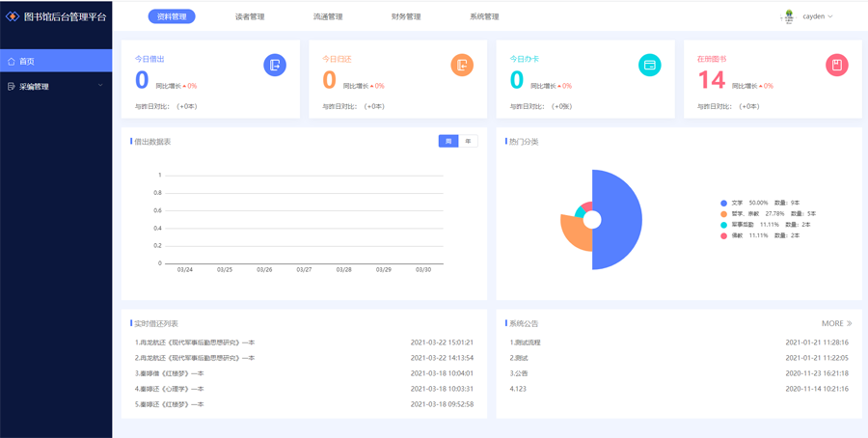Expand the 采编管理 sidebar submenu arrow
Image resolution: width=868 pixels, height=438 pixels.
[100, 86]
